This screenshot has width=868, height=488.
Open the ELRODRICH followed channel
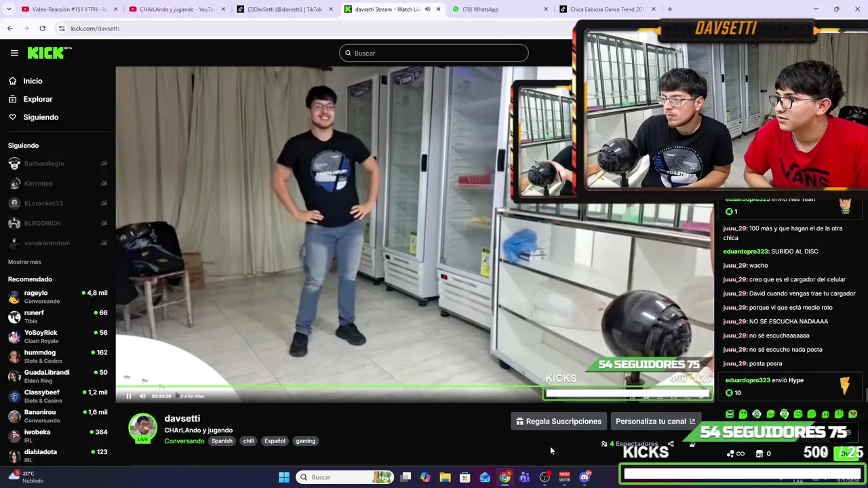click(x=58, y=223)
